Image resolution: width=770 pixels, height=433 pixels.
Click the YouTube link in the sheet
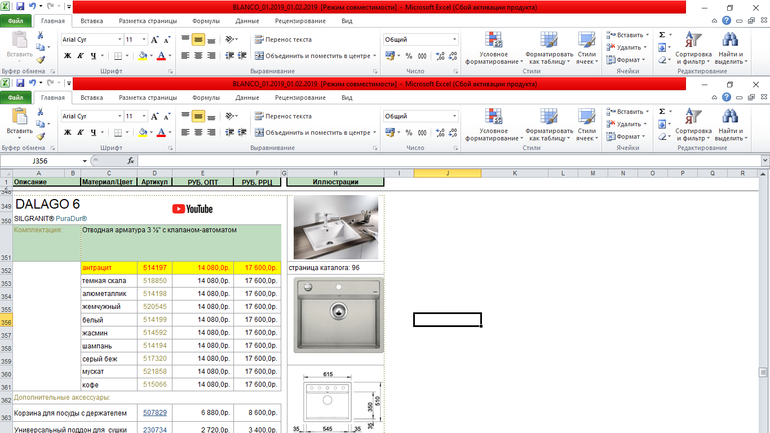coord(192,208)
